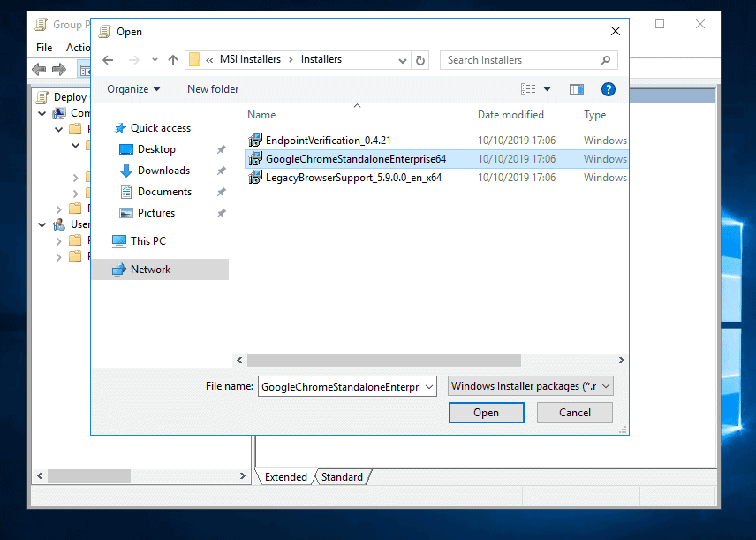Select the Deploy policy root tree item
Viewport: 756px width, 540px height.
pos(70,97)
